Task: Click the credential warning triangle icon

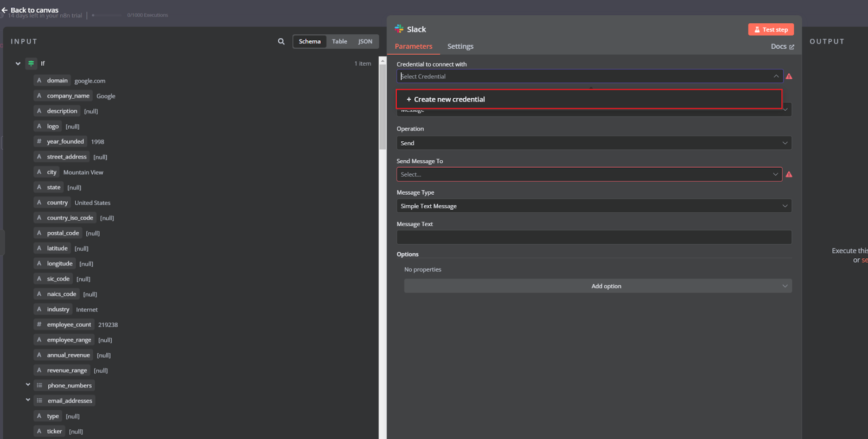Action: pos(789,77)
